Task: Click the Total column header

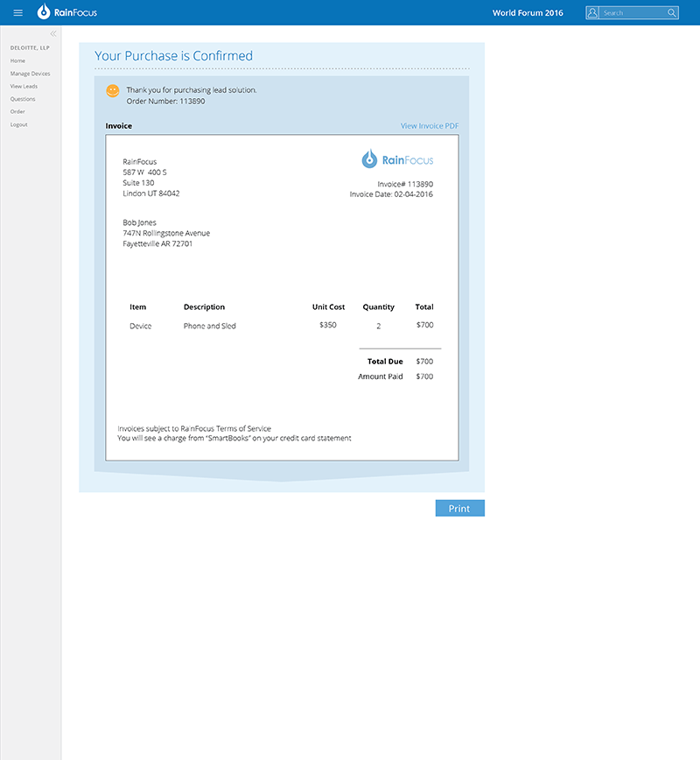Action: tap(424, 306)
